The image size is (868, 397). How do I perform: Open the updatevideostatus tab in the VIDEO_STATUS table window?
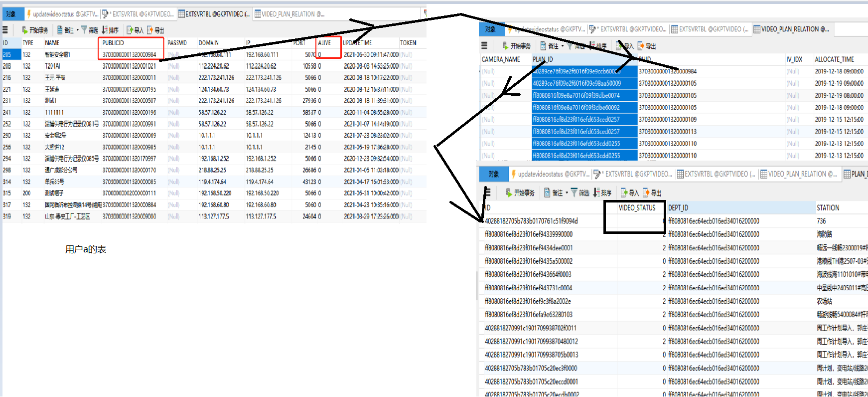(551, 174)
